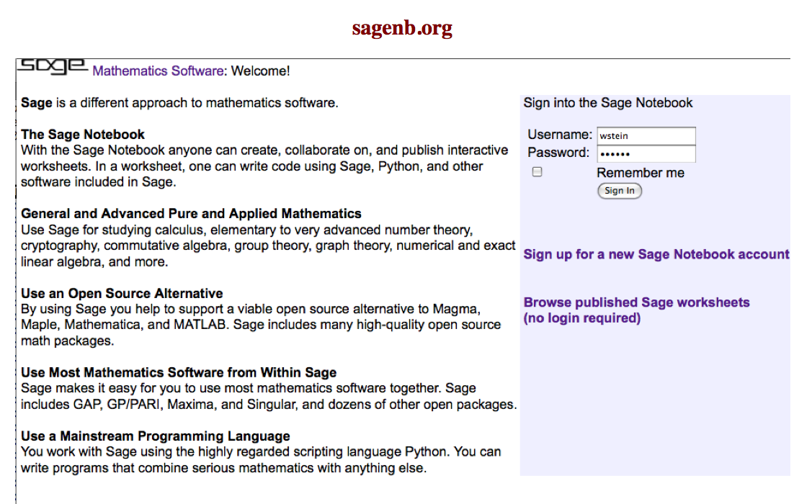The image size is (812, 504).
Task: Click the 'Password:' label
Action: point(558,153)
